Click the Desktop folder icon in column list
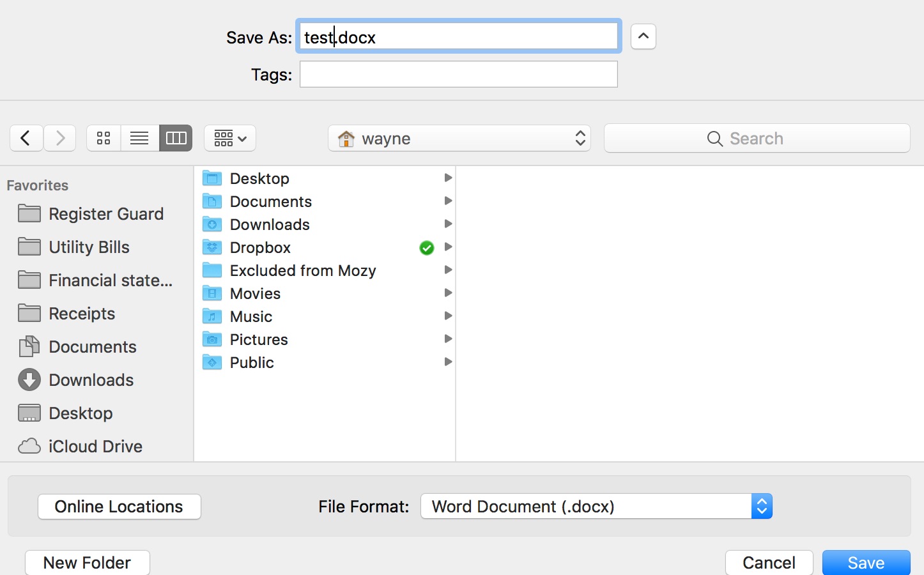The height and width of the screenshot is (575, 924). 212,178
